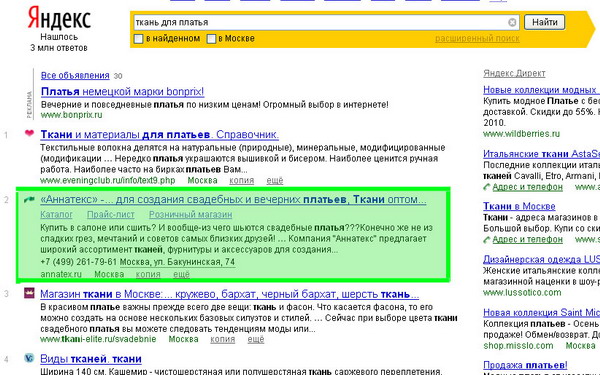The width and height of the screenshot is (600, 375).
Task: Click the 'Нашлось 3 млн ответов' text
Action: tap(59, 42)
